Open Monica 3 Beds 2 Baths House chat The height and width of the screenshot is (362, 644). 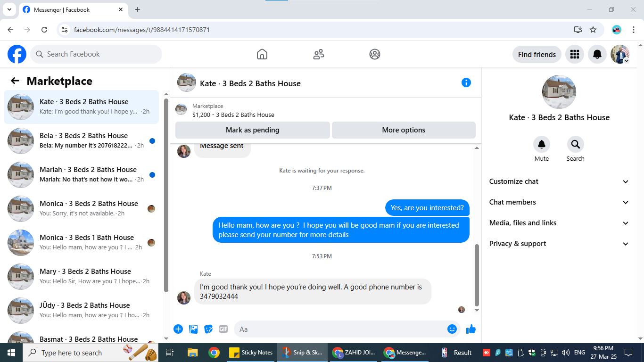[81, 209]
